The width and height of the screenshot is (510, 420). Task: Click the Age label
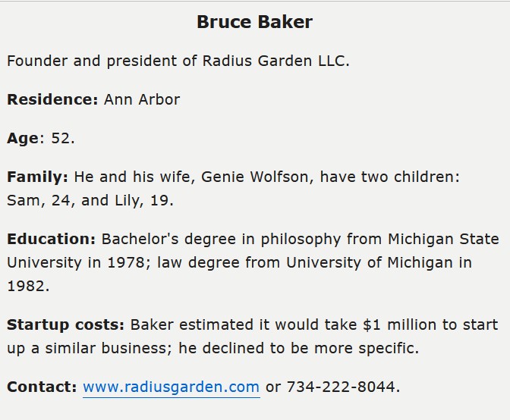pos(23,139)
